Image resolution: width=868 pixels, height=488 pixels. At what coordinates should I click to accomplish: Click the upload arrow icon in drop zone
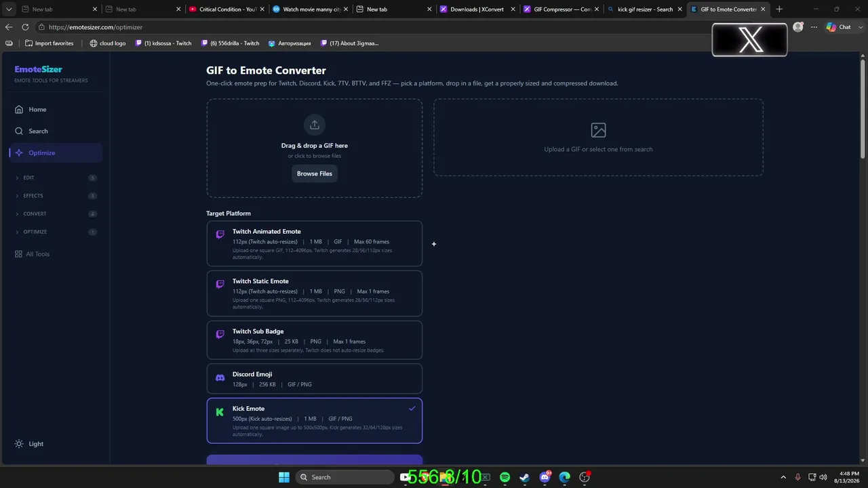click(314, 125)
